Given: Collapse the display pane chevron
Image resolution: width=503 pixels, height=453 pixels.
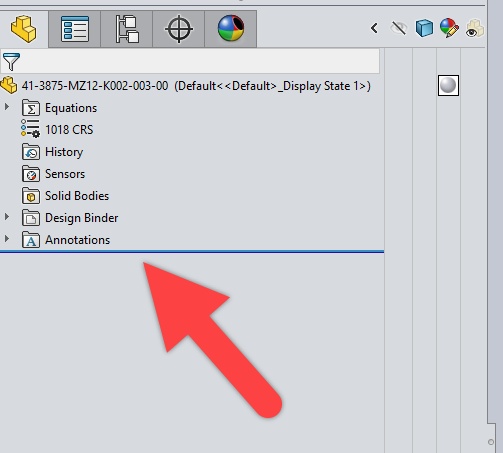Looking at the screenshot, I should pos(374,28).
